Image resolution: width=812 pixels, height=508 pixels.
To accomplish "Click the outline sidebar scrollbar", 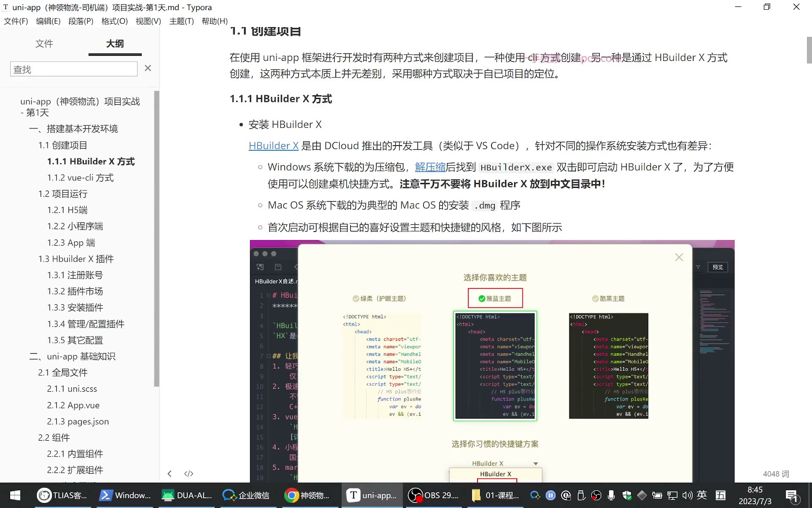I will 156,239.
